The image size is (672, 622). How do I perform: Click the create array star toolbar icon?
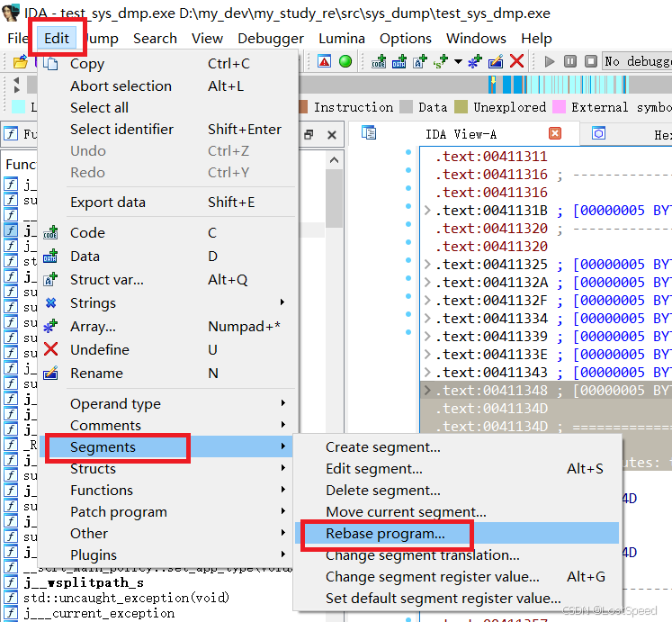(475, 61)
